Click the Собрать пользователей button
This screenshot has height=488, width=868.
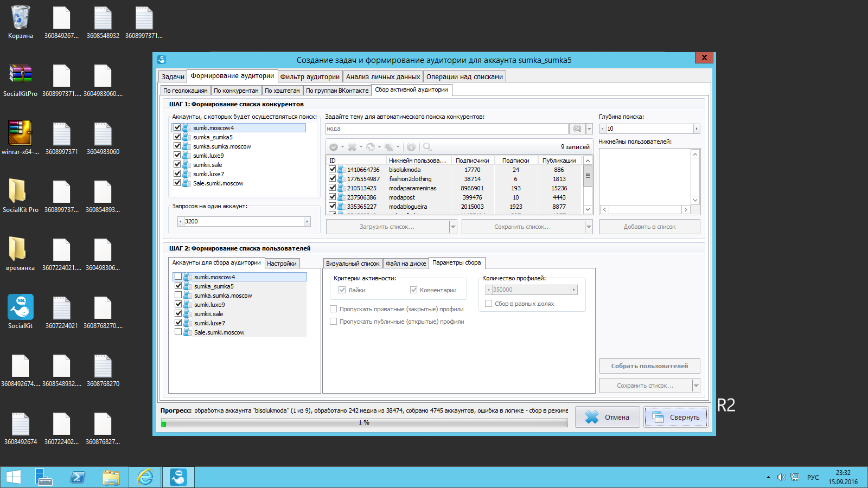pos(649,366)
